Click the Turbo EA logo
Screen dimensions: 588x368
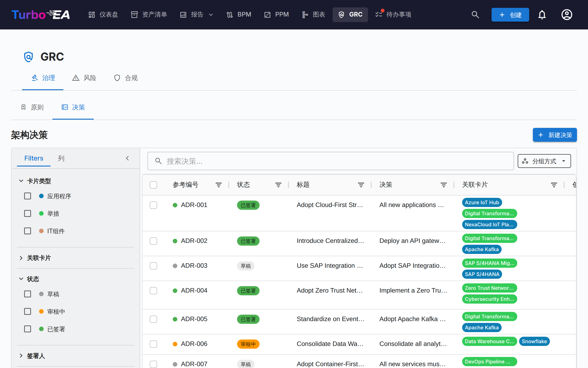41,14
